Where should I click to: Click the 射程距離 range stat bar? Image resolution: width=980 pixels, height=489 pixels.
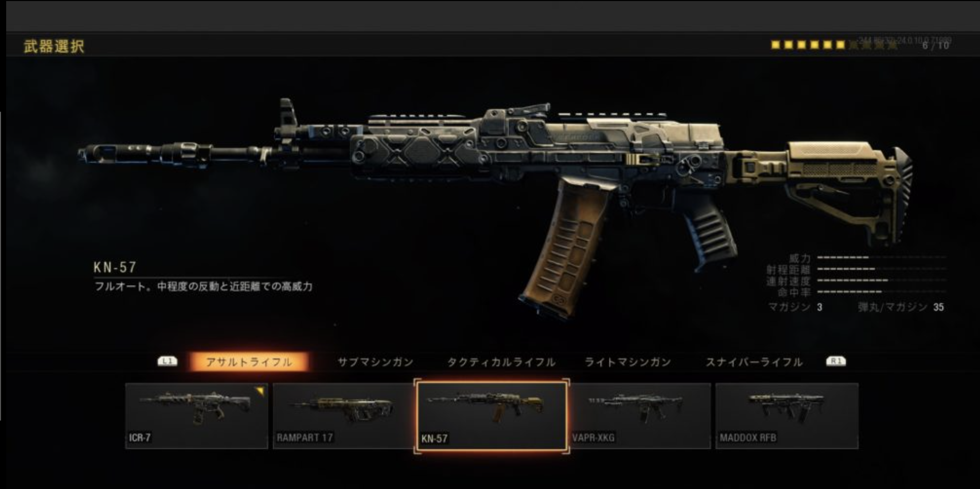coord(881,269)
